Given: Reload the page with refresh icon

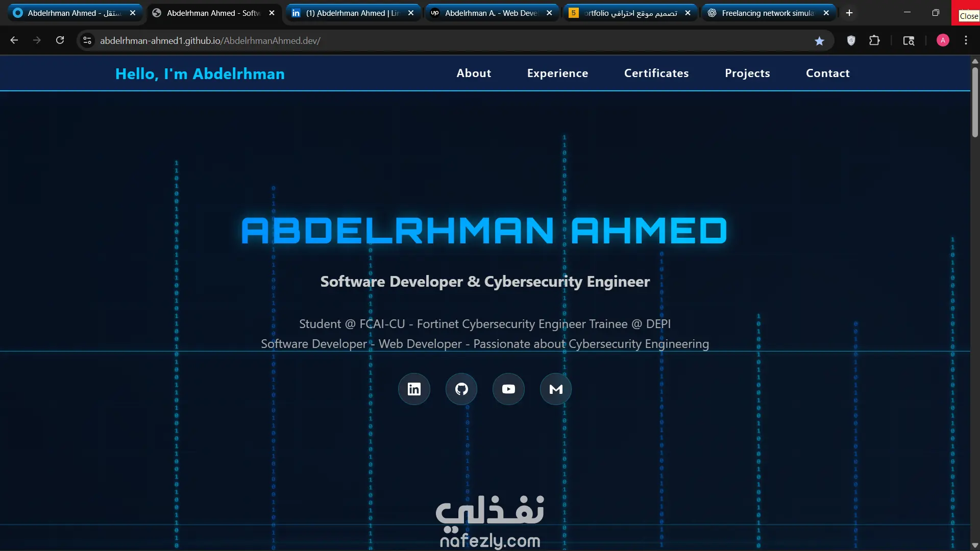Looking at the screenshot, I should pyautogui.click(x=60, y=40).
